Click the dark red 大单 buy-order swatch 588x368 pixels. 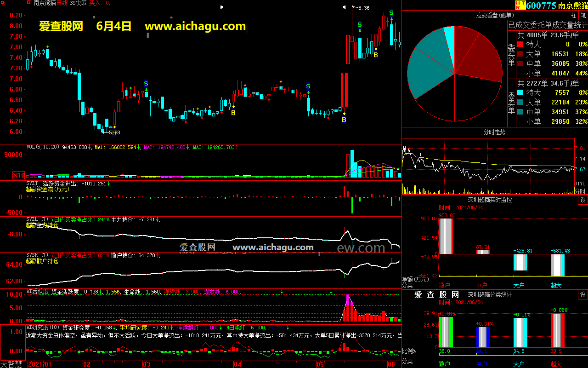click(x=520, y=54)
